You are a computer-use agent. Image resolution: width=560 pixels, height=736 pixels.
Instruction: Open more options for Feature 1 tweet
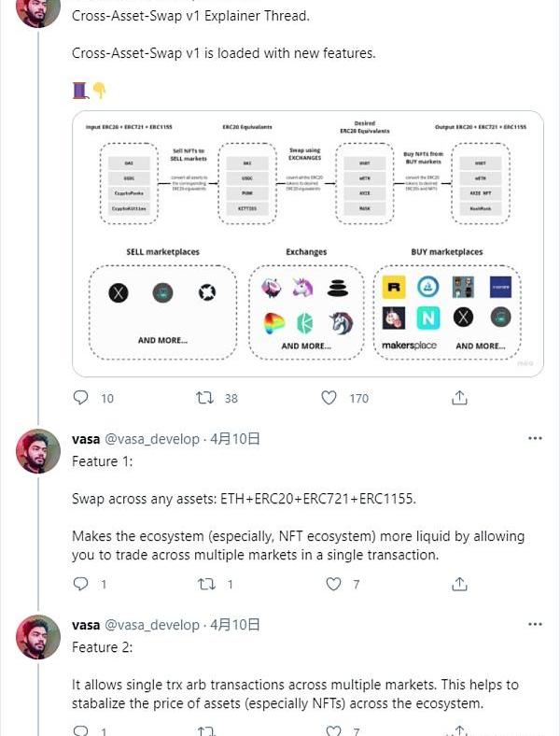pyautogui.click(x=535, y=438)
